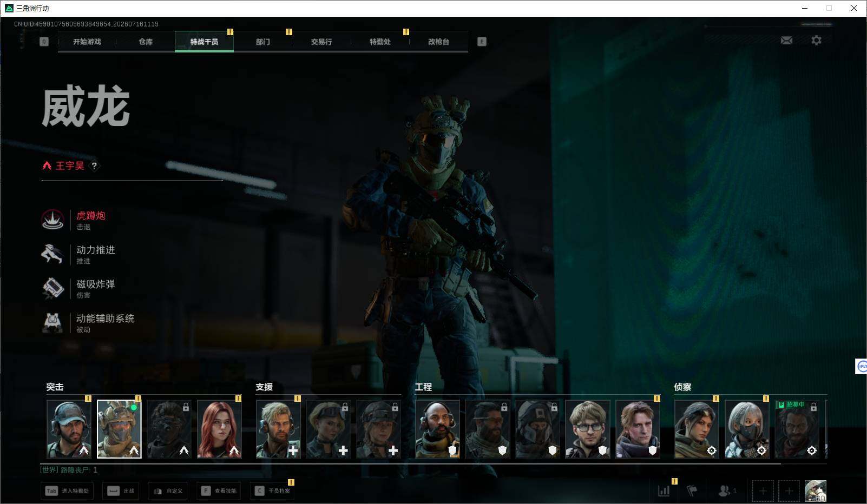This screenshot has height=504, width=867.
Task: Select the 动力推进 skill icon
Action: (x=52, y=254)
